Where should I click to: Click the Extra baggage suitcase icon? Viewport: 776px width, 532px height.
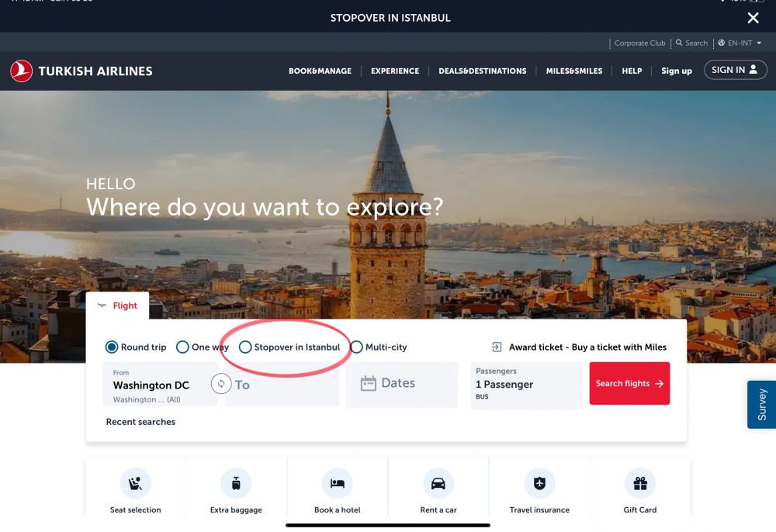236,484
